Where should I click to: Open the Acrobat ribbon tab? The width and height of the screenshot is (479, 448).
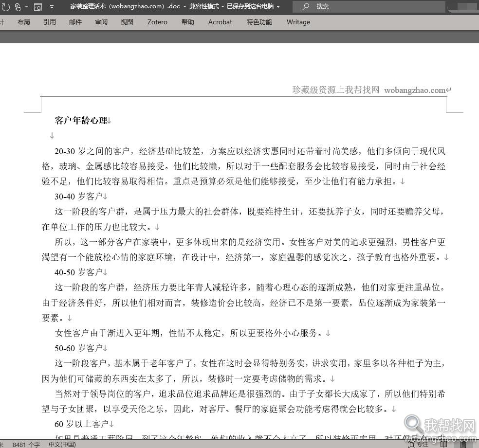point(220,22)
